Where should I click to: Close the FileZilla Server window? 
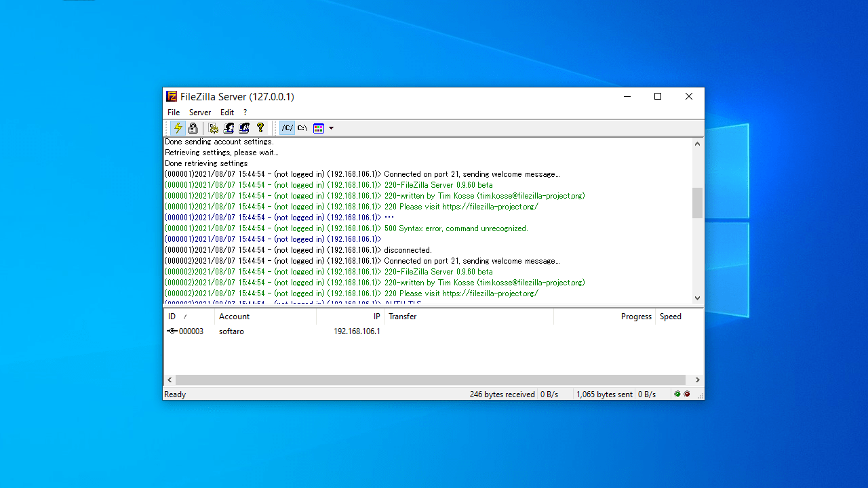689,96
